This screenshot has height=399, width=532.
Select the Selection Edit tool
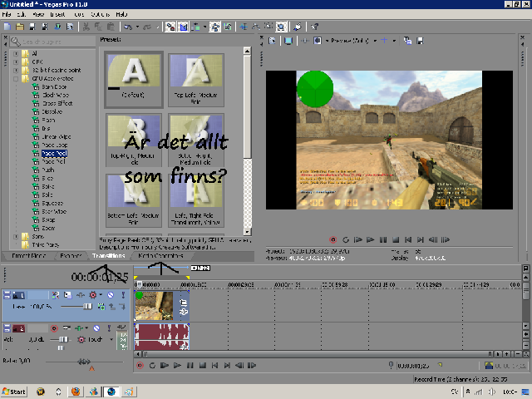(x=268, y=27)
